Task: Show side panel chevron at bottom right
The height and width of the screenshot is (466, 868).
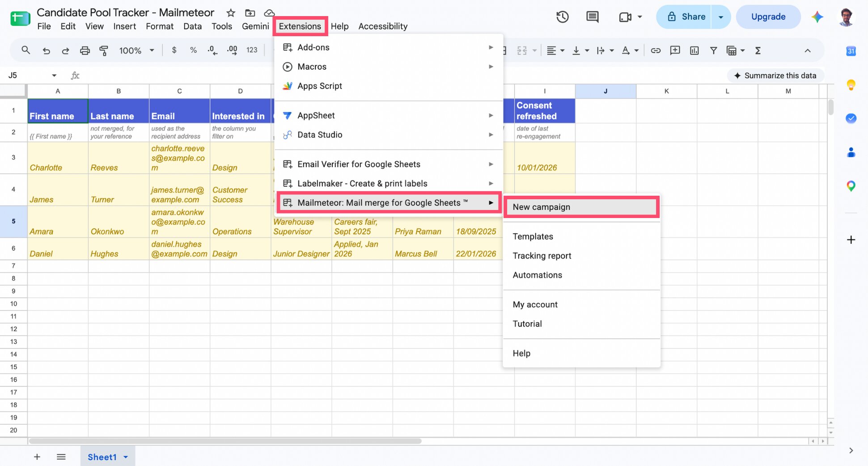Action: tap(851, 450)
